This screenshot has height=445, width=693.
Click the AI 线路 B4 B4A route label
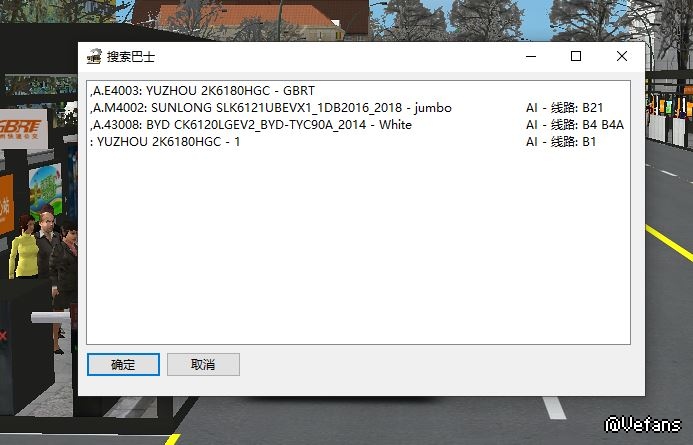coord(575,125)
